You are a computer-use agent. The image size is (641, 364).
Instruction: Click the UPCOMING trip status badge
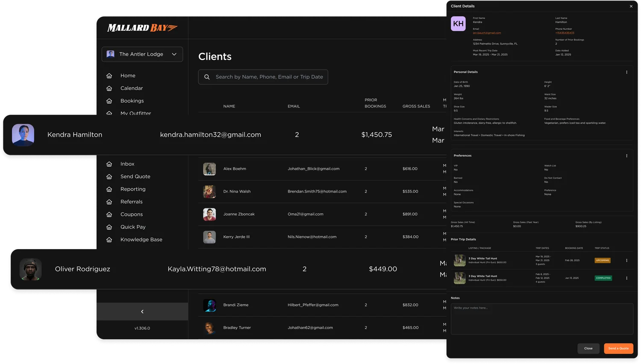point(603,260)
